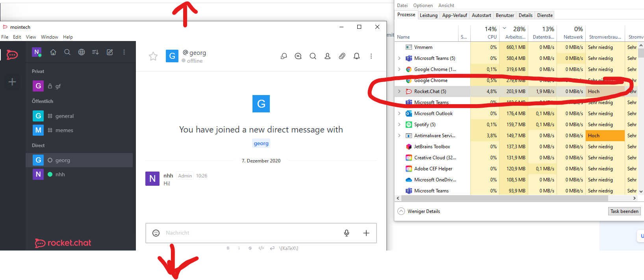Select georg direct message in sidebar
Viewport: 644px width, 280px height.
[79, 160]
